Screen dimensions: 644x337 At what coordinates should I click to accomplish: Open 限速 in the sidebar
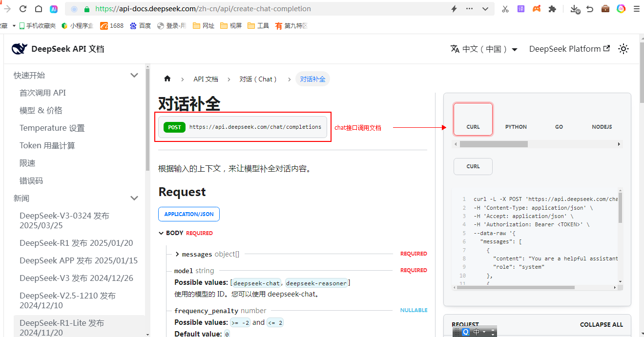[x=27, y=163]
